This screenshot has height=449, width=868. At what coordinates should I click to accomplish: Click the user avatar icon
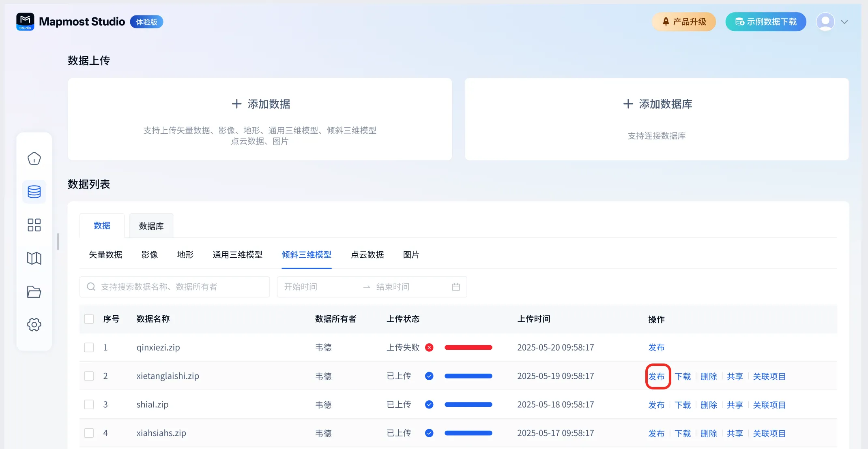825,22
